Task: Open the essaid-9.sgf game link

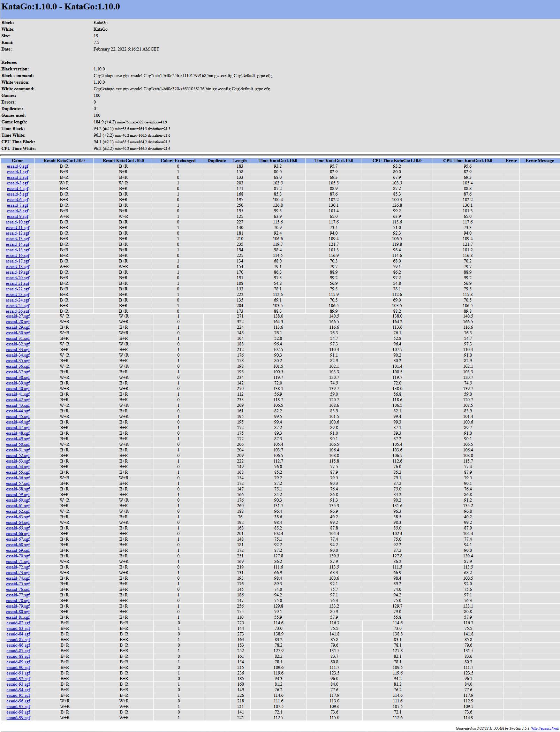Action: [x=17, y=216]
